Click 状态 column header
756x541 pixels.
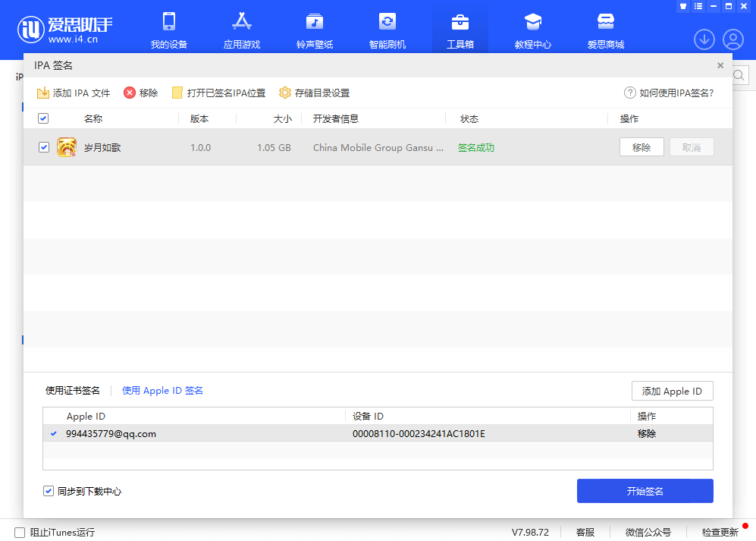click(x=469, y=118)
